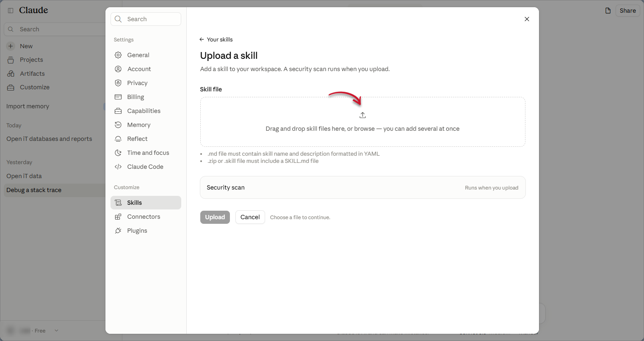The image size is (644, 341).
Task: Click the Cancel button
Action: click(x=250, y=217)
